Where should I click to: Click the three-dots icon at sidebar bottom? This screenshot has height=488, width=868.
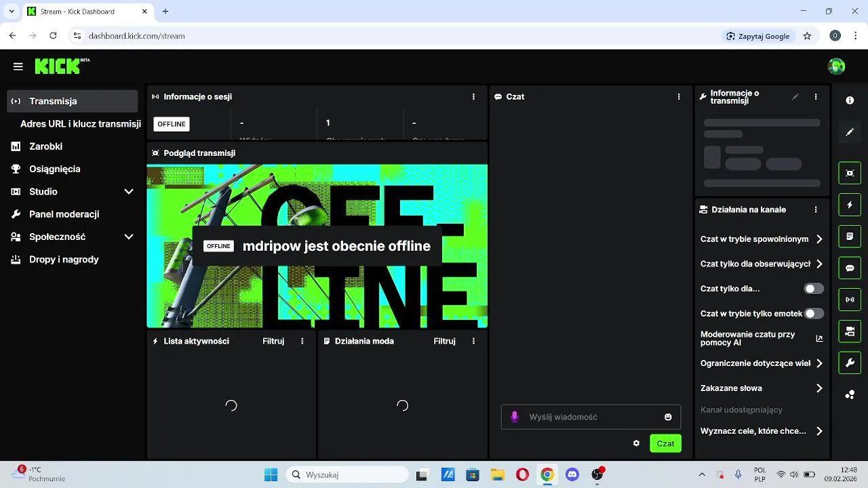pos(850,395)
